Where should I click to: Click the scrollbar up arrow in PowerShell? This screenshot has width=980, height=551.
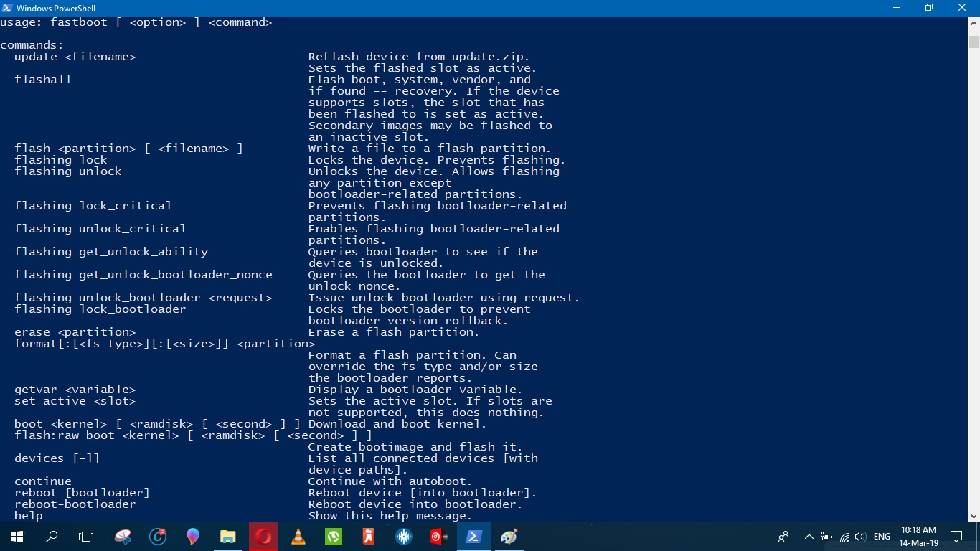coord(973,23)
